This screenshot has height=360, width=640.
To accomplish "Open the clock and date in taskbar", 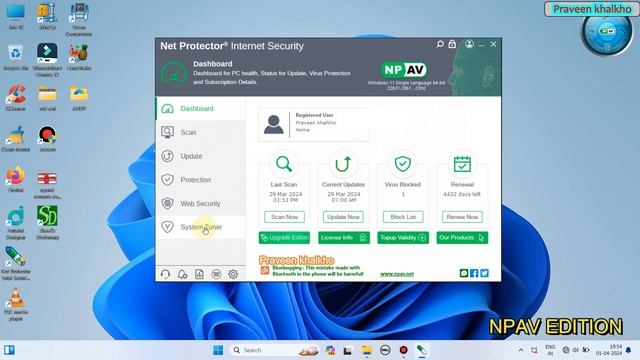I will (609, 350).
